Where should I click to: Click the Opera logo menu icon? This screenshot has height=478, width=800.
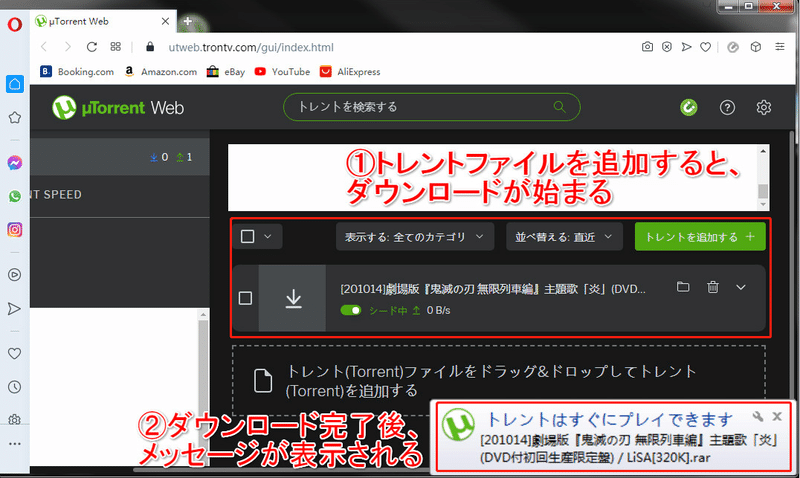15,24
